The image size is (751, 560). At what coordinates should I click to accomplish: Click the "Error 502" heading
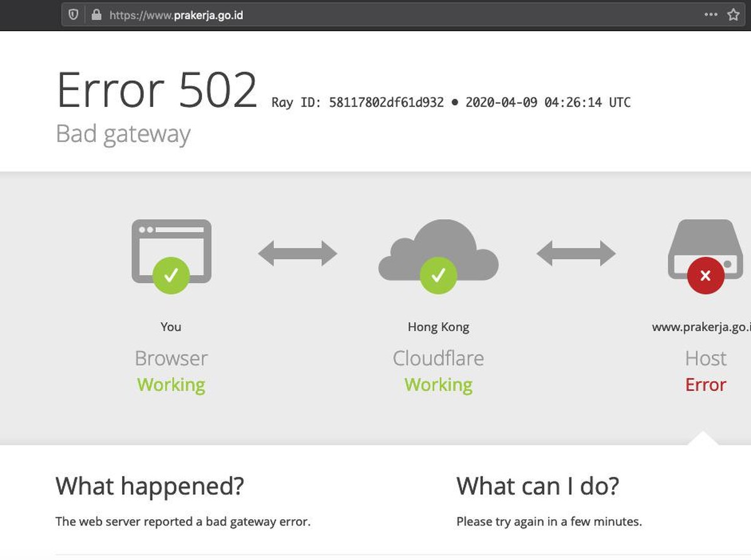point(156,91)
